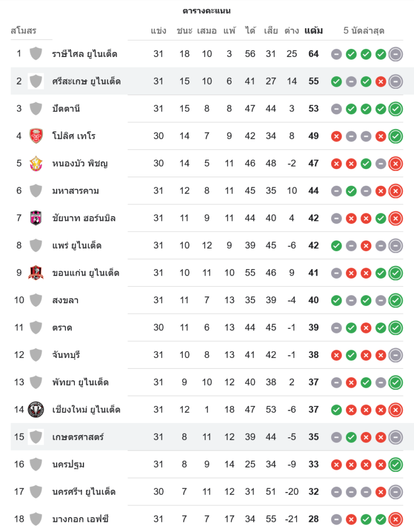Screen dimensions: 414x532
Task: Open the ชัยนาท ฮอร์นบิล team logo
Action: coord(36,218)
